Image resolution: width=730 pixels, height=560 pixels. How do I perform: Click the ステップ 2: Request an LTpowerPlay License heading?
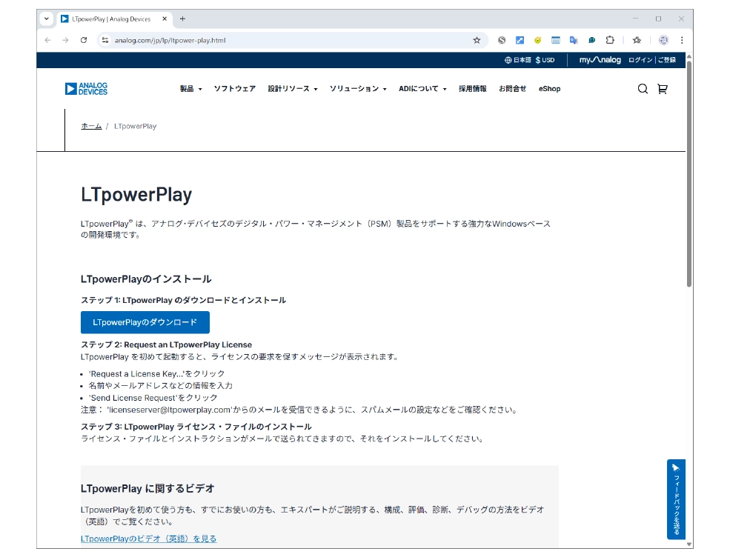(x=166, y=345)
